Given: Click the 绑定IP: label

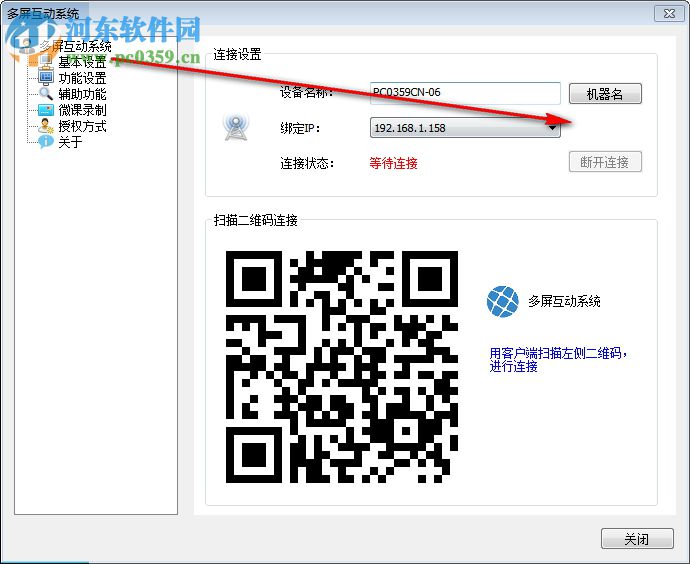Looking at the screenshot, I should tap(300, 128).
